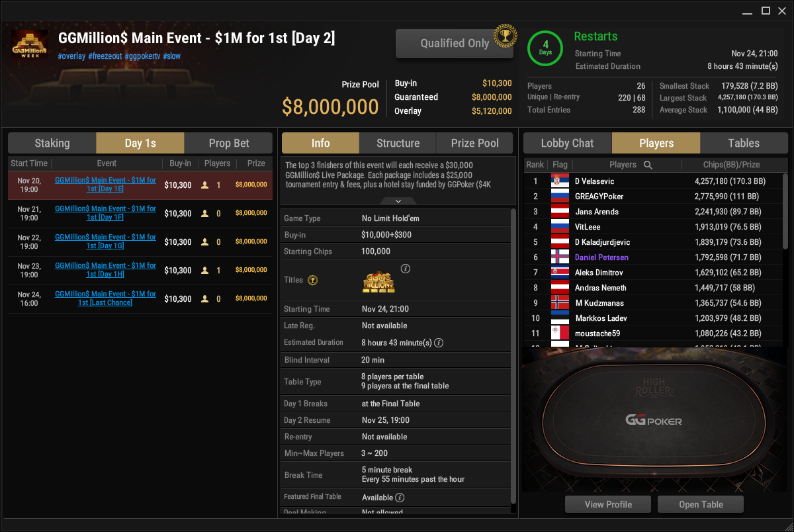794x532 pixels.
Task: Click the info icon beside the Titles trophy graphic
Action: pyautogui.click(x=406, y=269)
